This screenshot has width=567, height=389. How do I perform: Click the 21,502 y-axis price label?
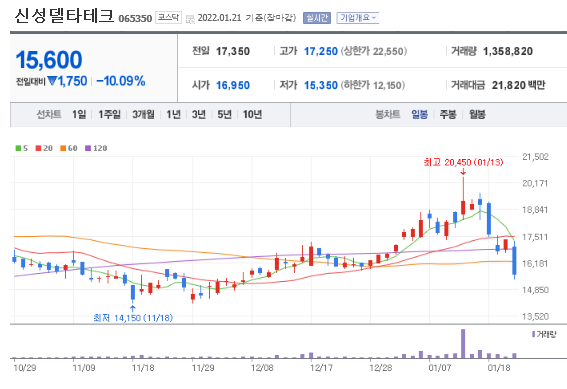point(536,157)
